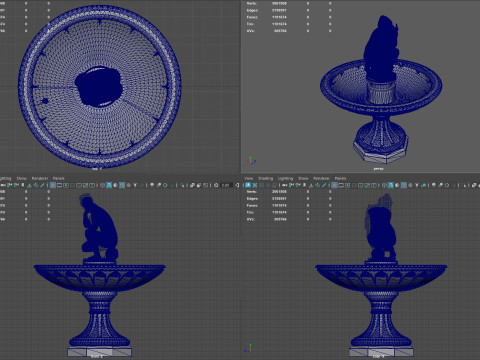This screenshot has height=360, width=480.
Task: Open View menu in bottom-right panel
Action: (249, 178)
